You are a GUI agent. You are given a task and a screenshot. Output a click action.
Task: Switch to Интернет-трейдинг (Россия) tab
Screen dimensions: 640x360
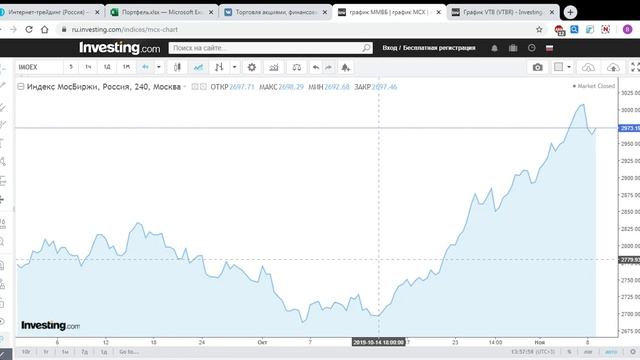[x=48, y=12]
